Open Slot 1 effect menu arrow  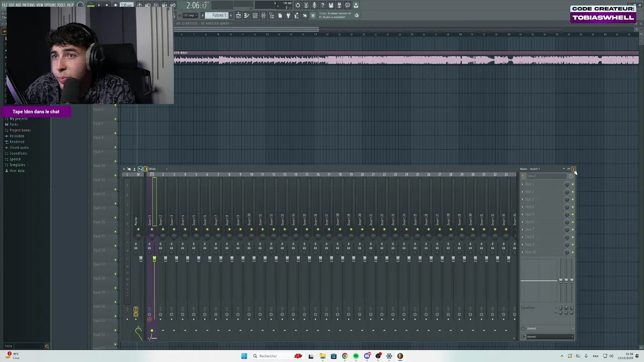click(522, 184)
